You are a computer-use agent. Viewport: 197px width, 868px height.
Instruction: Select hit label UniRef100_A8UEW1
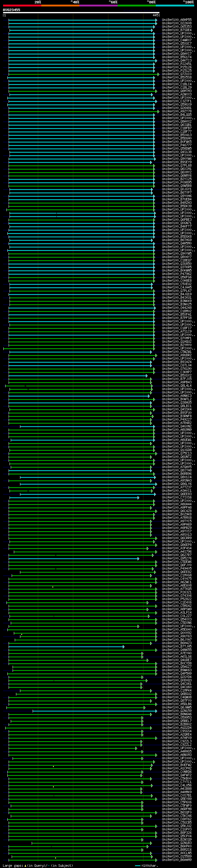coord(177,440)
